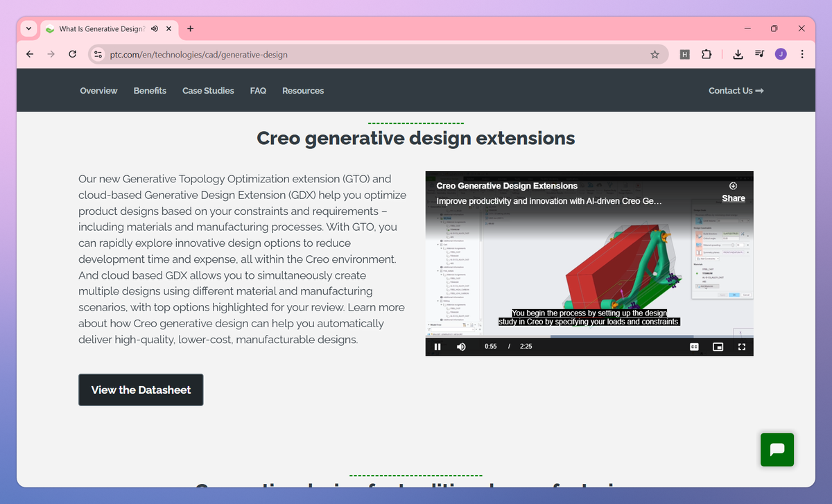Switch to the FAQ section

(x=257, y=90)
